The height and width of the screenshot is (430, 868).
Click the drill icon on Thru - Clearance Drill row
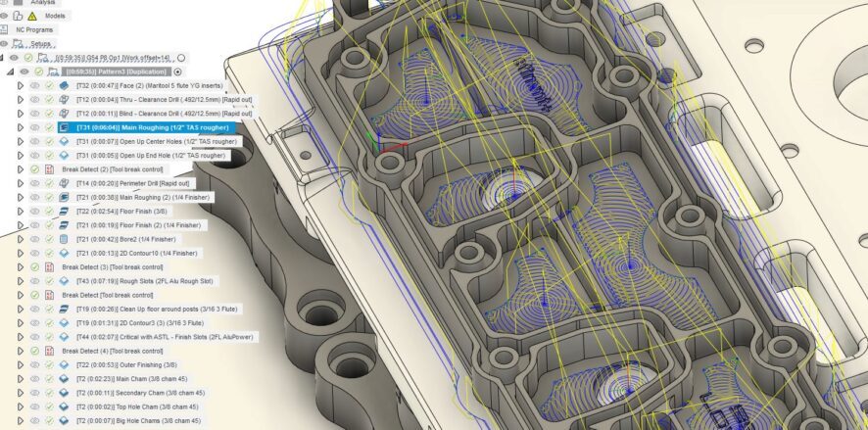coord(64,100)
